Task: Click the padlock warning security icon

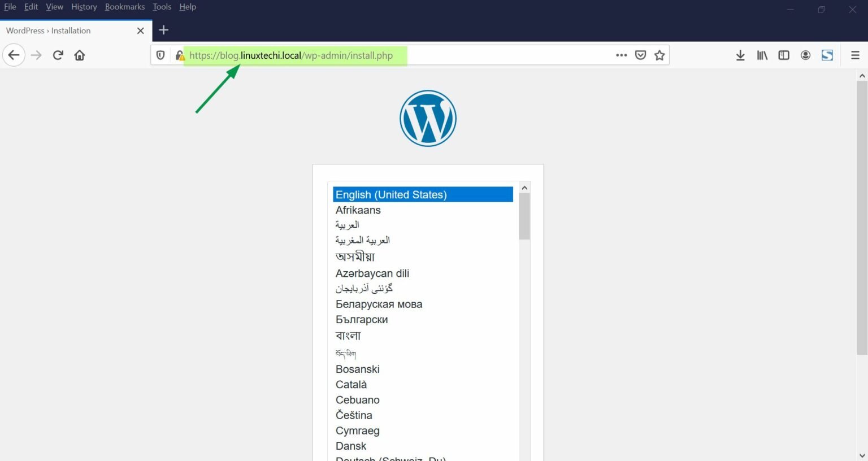Action: pos(180,55)
